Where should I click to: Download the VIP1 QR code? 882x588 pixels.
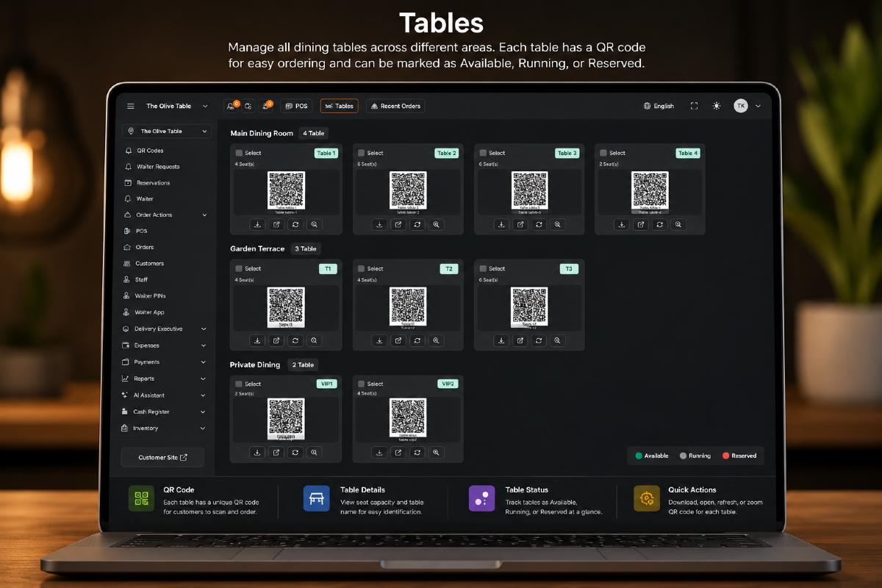tap(257, 453)
